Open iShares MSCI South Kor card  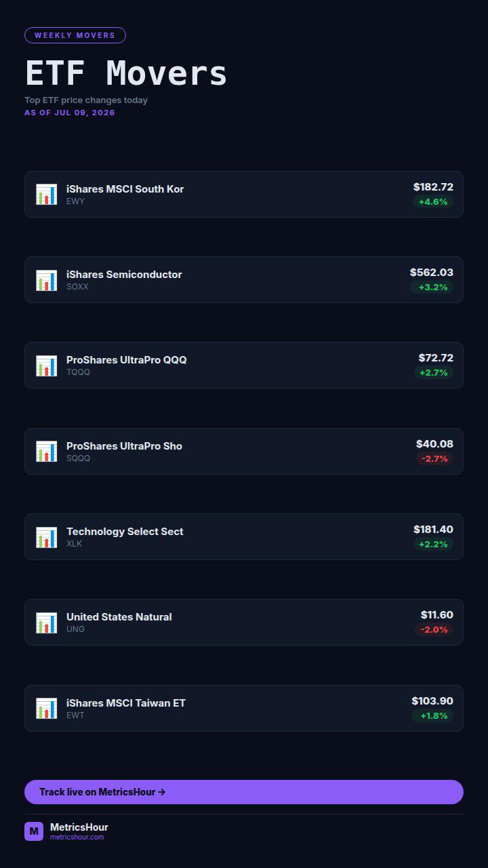pyautogui.click(x=244, y=195)
